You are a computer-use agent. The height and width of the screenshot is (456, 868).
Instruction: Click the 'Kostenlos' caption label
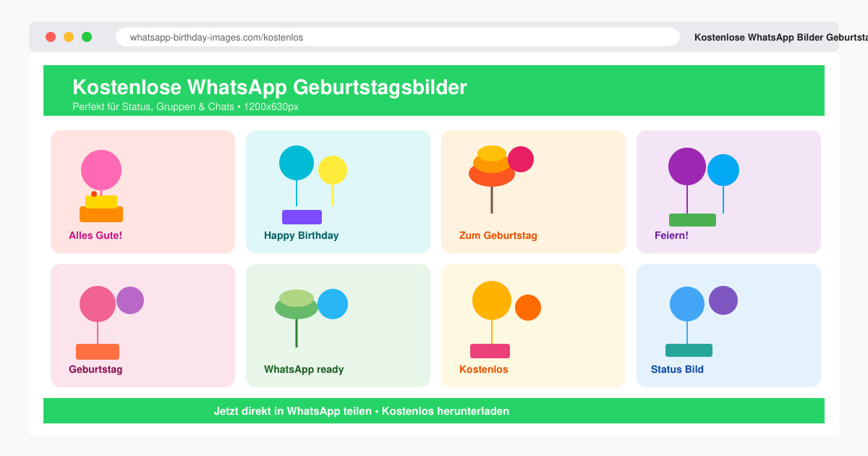click(x=484, y=369)
